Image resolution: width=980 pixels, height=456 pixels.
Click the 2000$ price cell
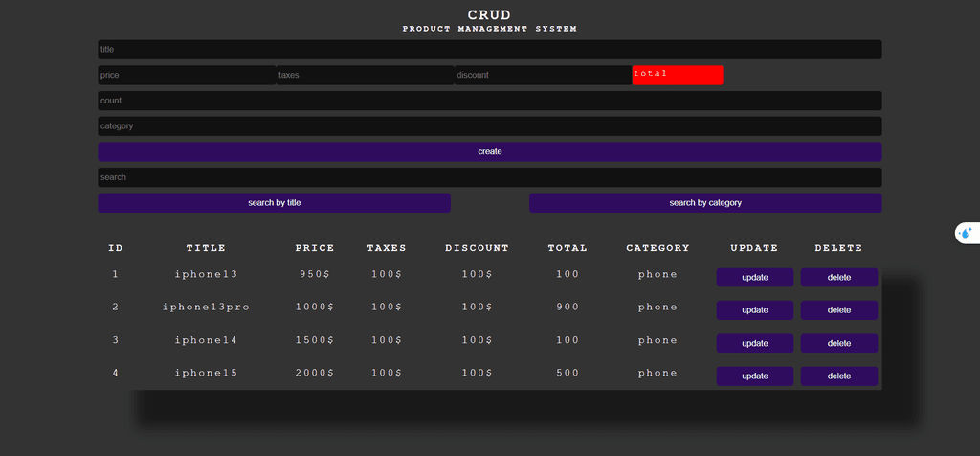[315, 373]
